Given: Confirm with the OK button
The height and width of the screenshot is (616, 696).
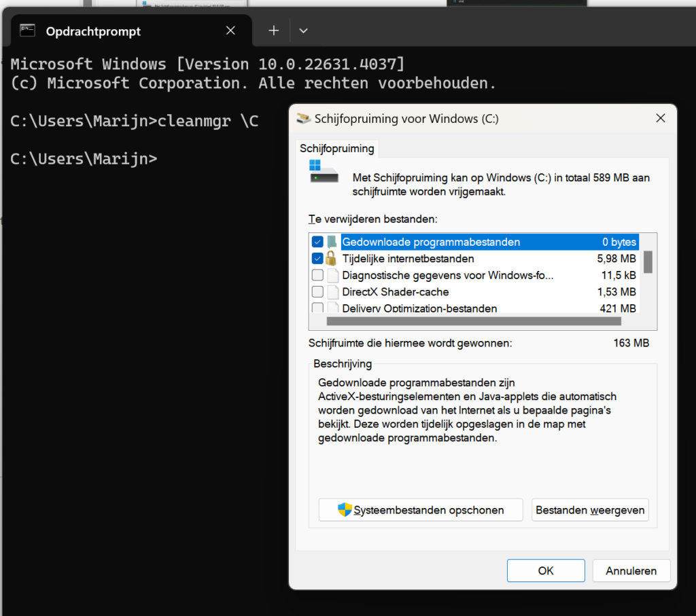Looking at the screenshot, I should (x=546, y=570).
